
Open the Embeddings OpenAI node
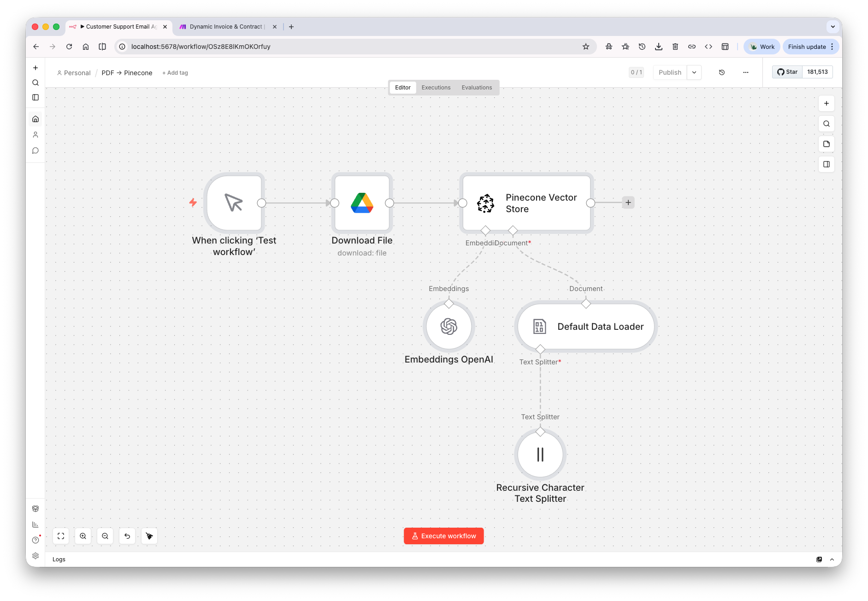tap(449, 327)
